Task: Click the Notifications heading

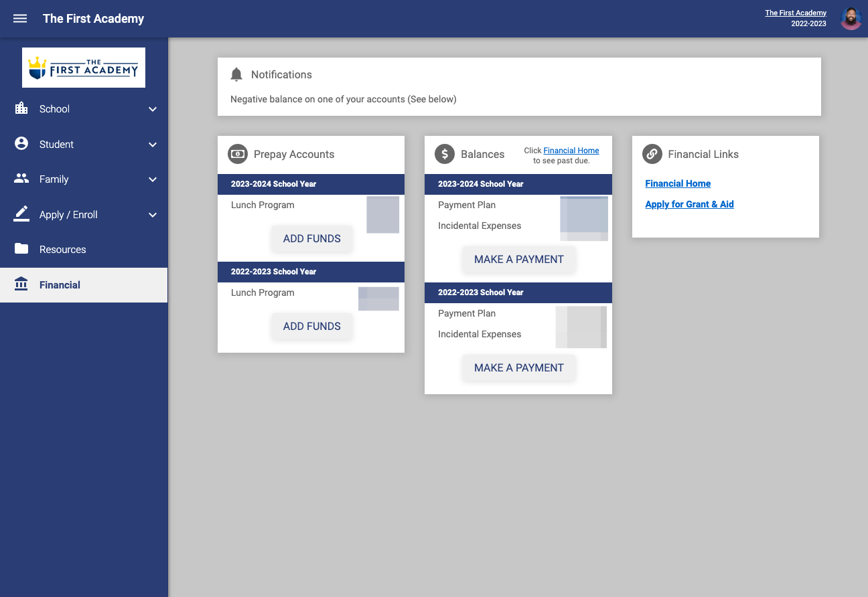Action: [281, 75]
